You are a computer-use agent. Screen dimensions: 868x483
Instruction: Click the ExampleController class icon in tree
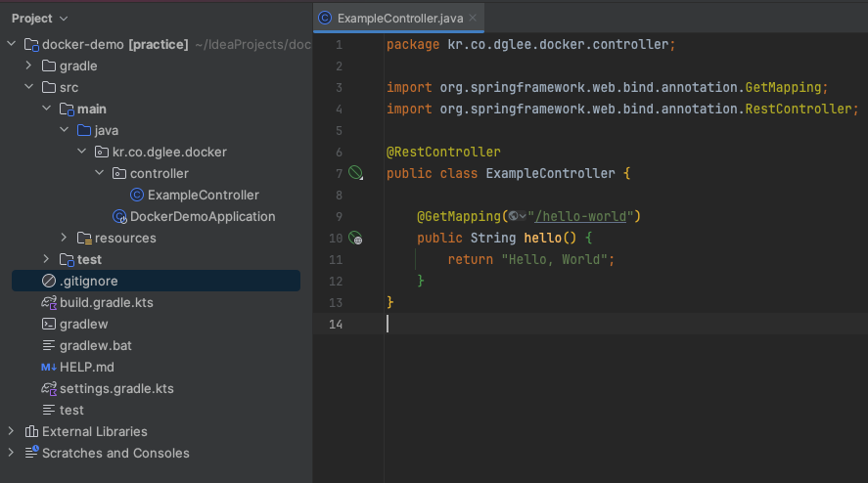point(137,196)
